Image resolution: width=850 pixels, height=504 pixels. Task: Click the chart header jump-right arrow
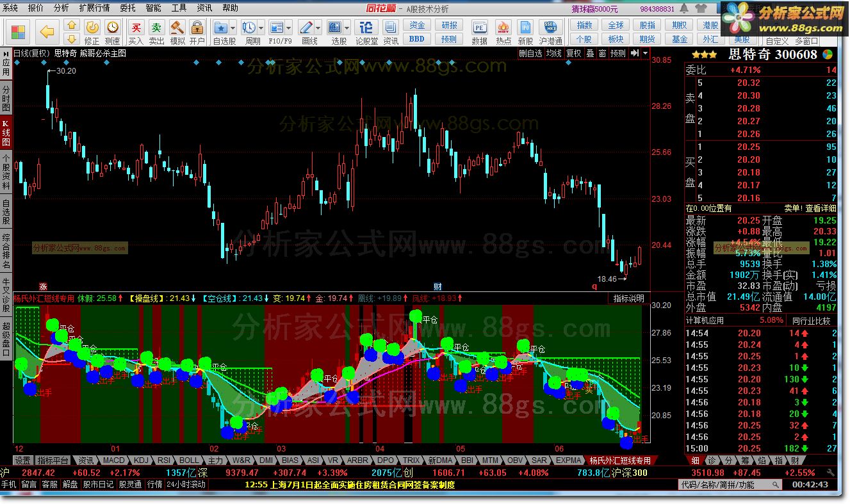pos(634,54)
